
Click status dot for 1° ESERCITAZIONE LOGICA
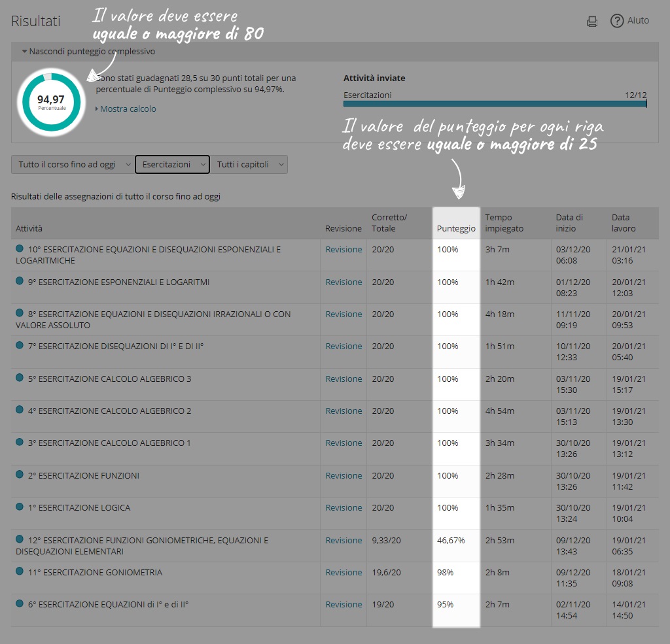pos(20,507)
